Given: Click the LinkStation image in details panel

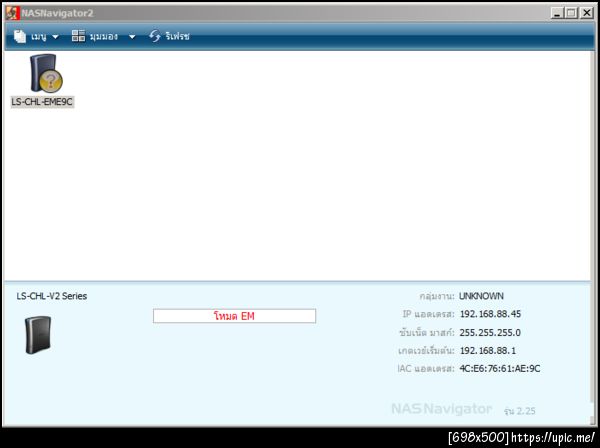Looking at the screenshot, I should [38, 335].
